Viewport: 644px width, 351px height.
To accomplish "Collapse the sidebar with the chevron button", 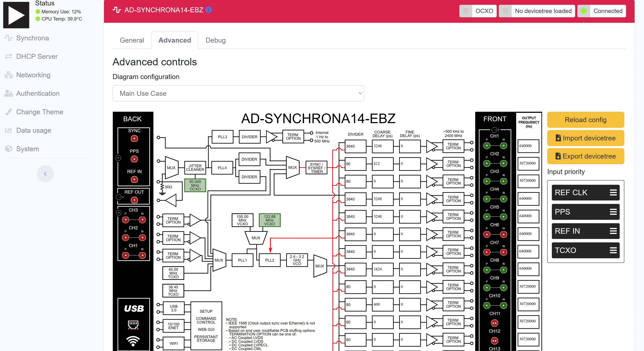I will pyautogui.click(x=45, y=174).
